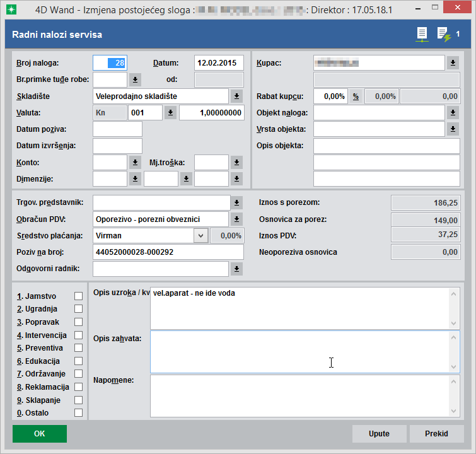Click the green 4D Wand app icon
This screenshot has width=476, height=454.
coord(11,9)
